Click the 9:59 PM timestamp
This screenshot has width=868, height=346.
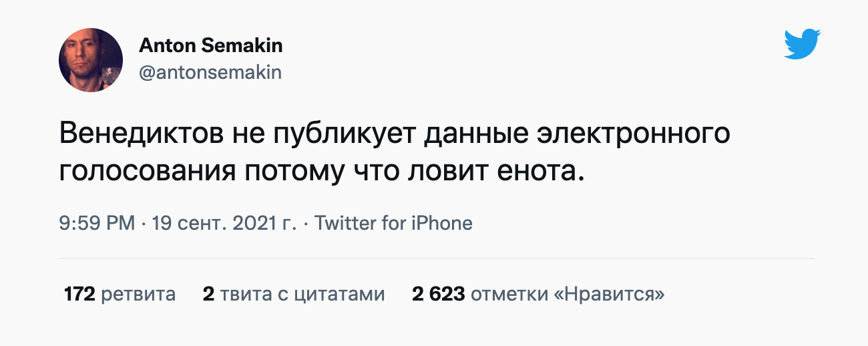point(97,222)
